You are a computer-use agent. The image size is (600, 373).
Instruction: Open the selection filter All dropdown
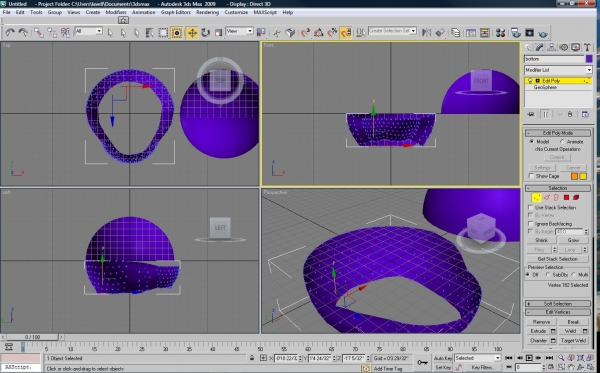click(89, 31)
